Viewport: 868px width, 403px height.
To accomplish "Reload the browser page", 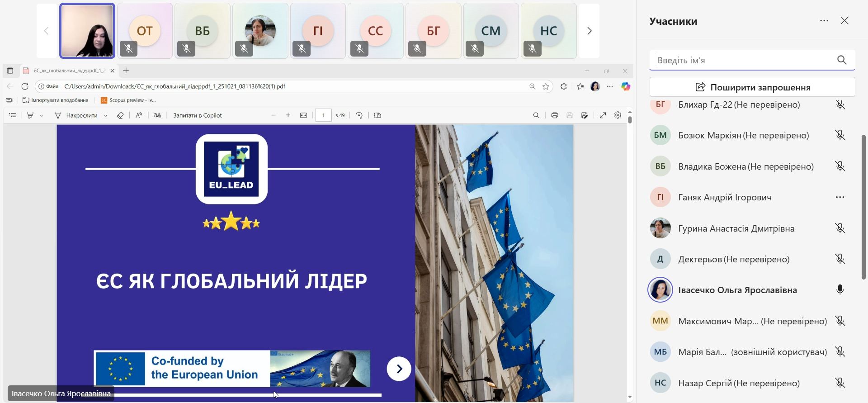I will tap(25, 86).
